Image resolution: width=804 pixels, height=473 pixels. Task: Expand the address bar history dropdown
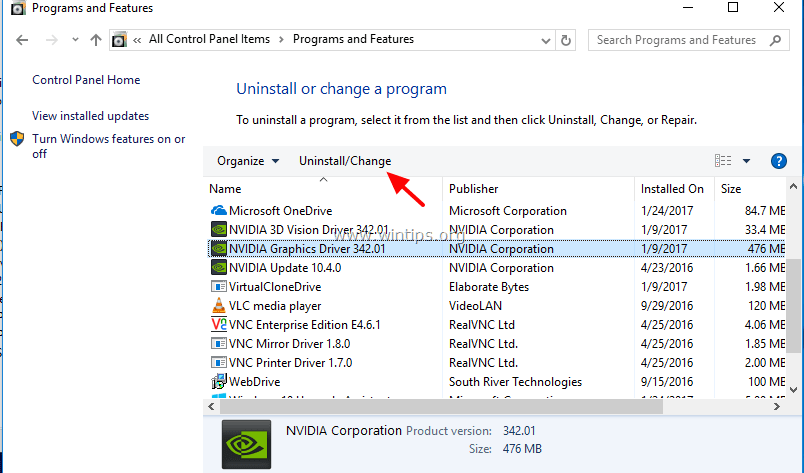pos(546,41)
